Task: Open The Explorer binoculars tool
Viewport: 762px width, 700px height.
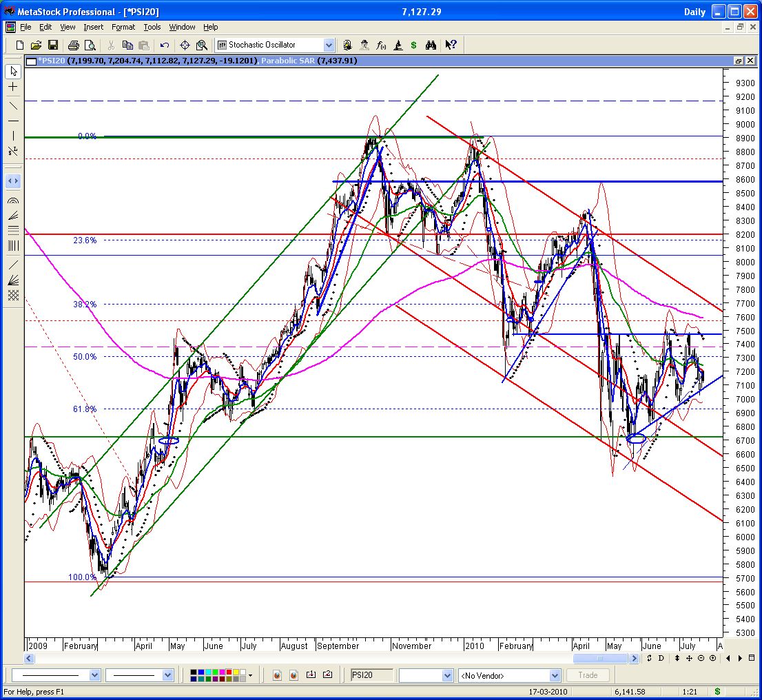Action: coord(431,45)
